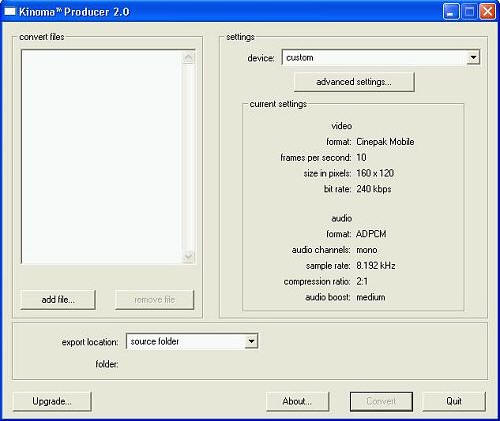Click the medium audio boost value
500x421 pixels.
(x=371, y=297)
